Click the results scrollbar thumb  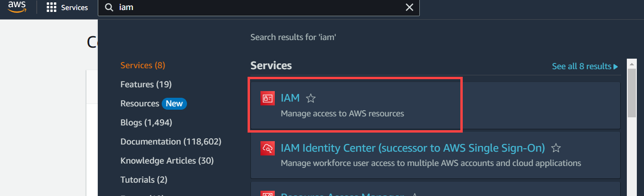(632, 93)
